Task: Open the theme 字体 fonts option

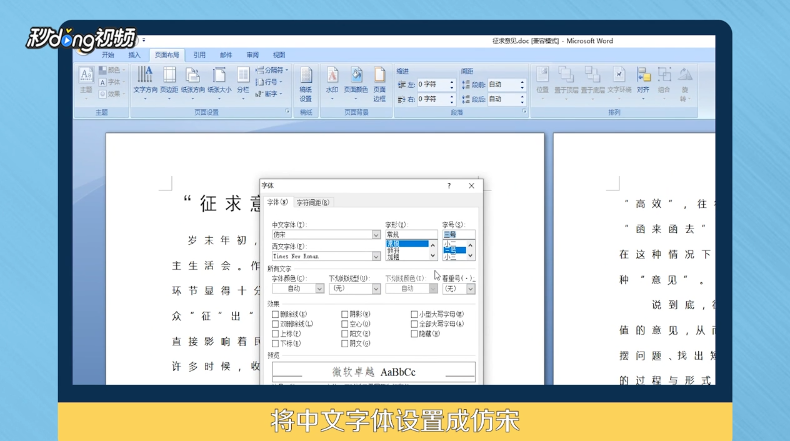Action: click(111, 82)
